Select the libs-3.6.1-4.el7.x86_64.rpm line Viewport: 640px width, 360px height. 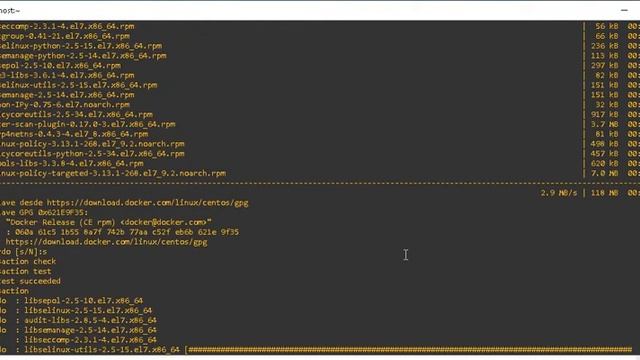(x=67, y=75)
